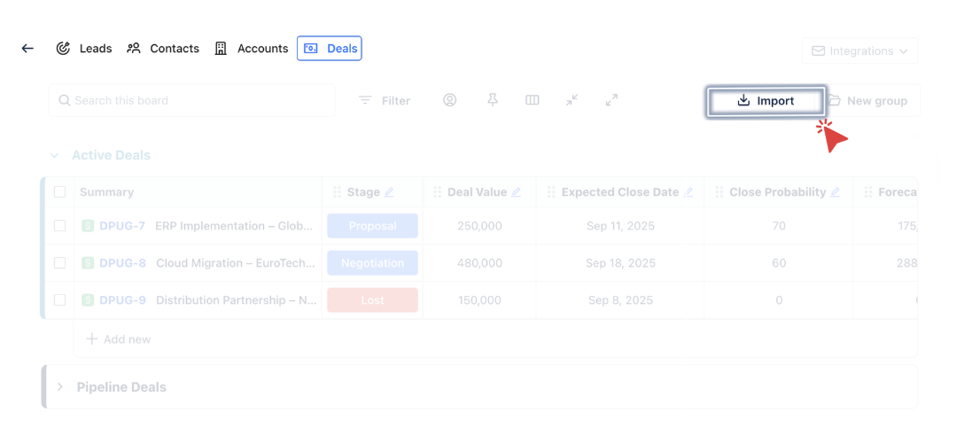The height and width of the screenshot is (443, 980).
Task: Edit the Deal Value column pencil icon
Action: click(x=517, y=192)
